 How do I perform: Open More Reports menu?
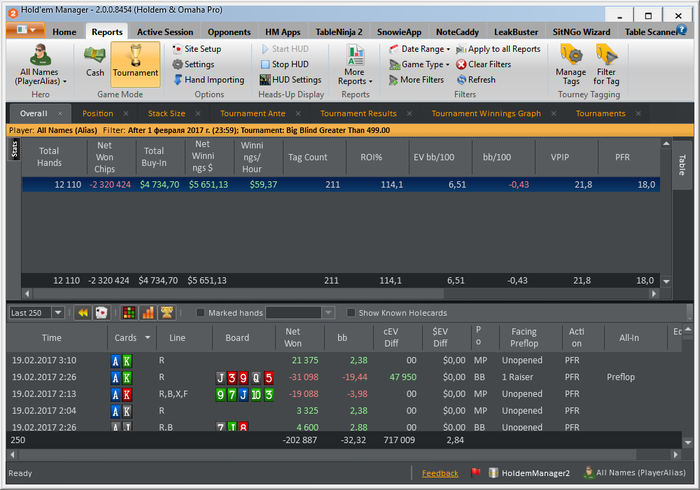click(x=355, y=65)
